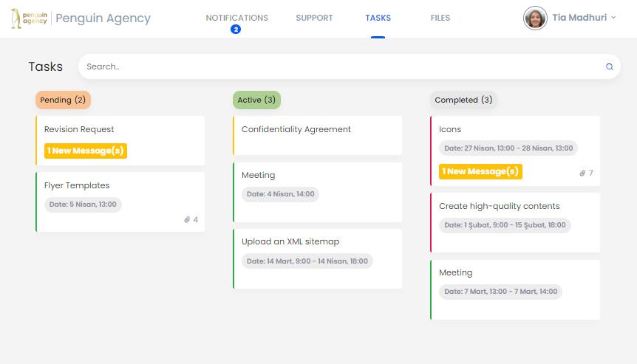The width and height of the screenshot is (637, 364).
Task: Click the Active (3) column label
Action: pyautogui.click(x=256, y=100)
